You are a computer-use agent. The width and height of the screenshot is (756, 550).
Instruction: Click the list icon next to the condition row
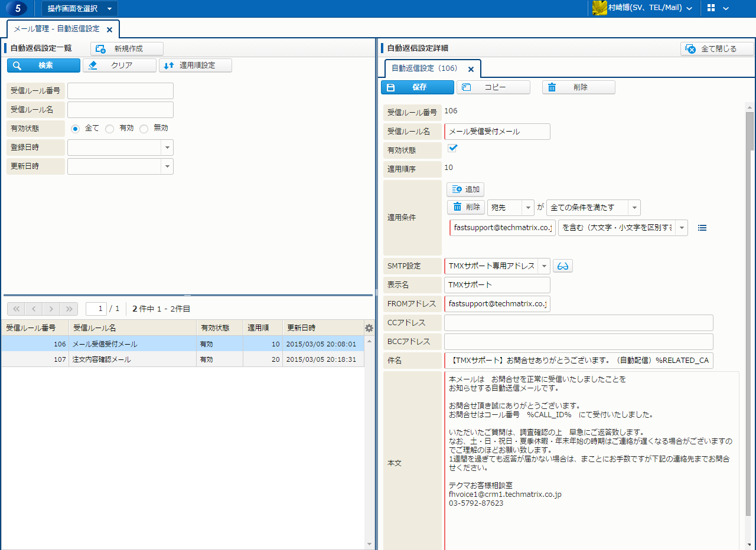[x=702, y=228]
